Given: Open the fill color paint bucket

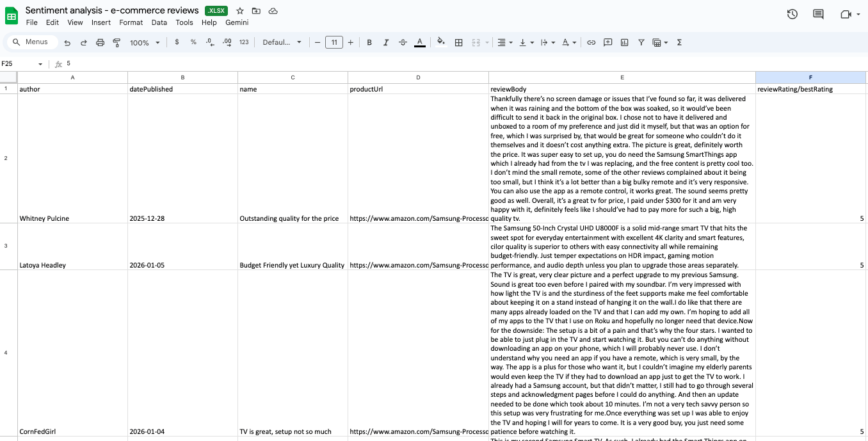Looking at the screenshot, I should (x=440, y=42).
